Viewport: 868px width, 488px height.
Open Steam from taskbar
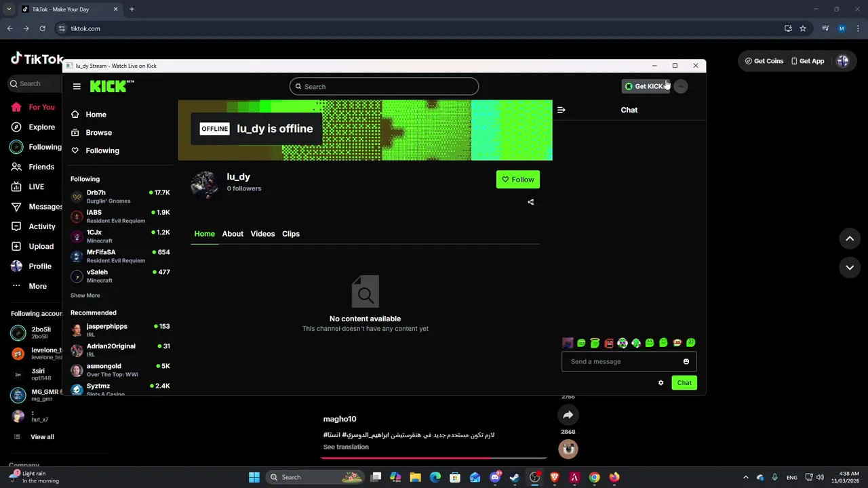(x=515, y=477)
